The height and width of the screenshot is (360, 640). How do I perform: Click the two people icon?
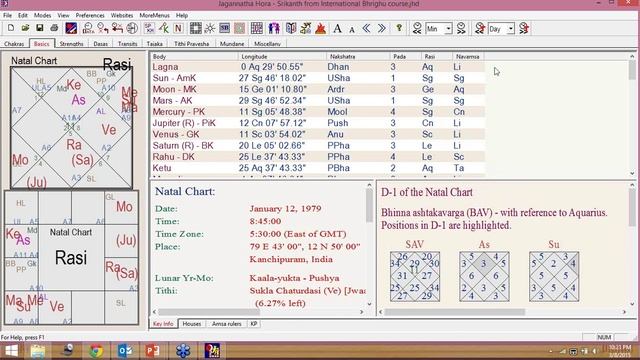pyautogui.click(x=274, y=28)
